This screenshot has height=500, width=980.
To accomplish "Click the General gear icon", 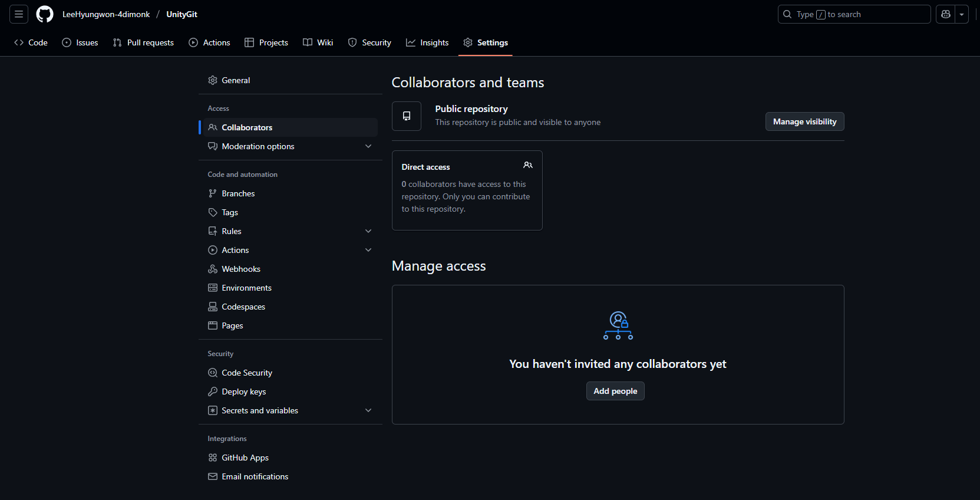I will point(213,80).
